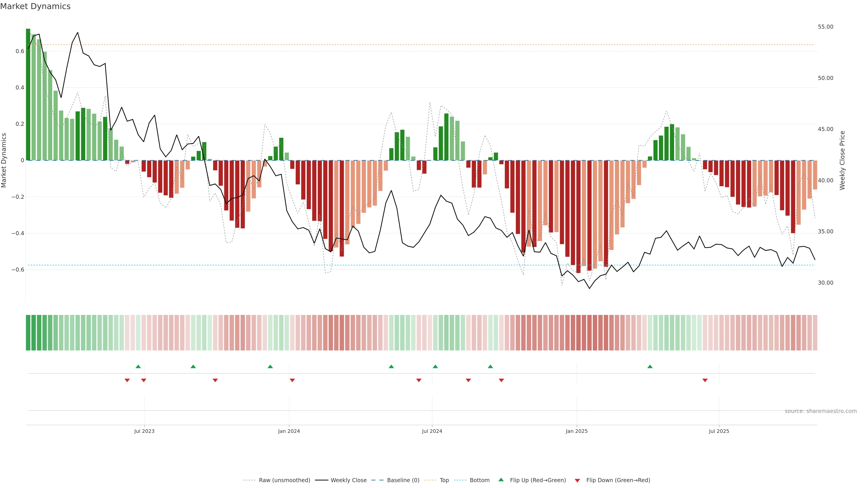Click the Jul 2023 x-axis label
The height and width of the screenshot is (488, 868).
point(144,431)
